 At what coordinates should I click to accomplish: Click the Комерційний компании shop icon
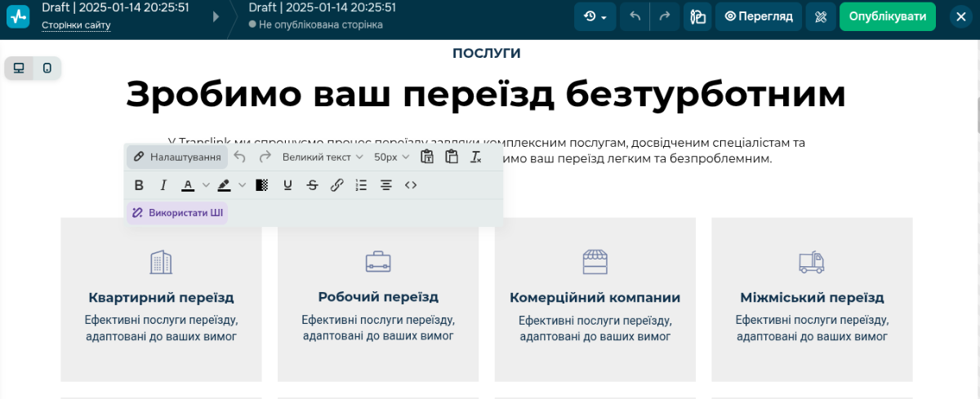pos(595,262)
